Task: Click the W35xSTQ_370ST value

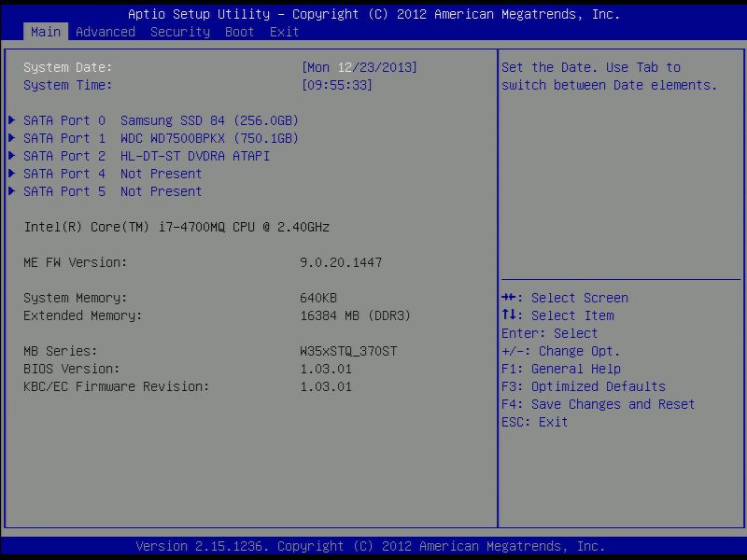Action: tap(348, 351)
